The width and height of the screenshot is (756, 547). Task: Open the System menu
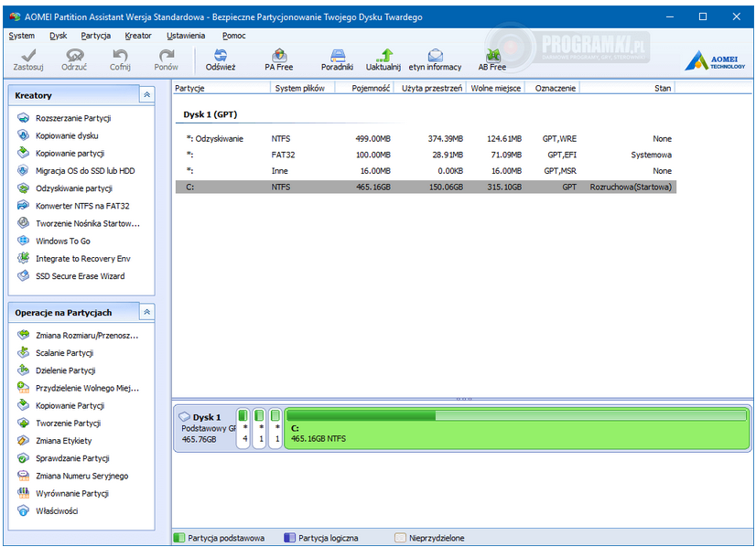[x=22, y=36]
